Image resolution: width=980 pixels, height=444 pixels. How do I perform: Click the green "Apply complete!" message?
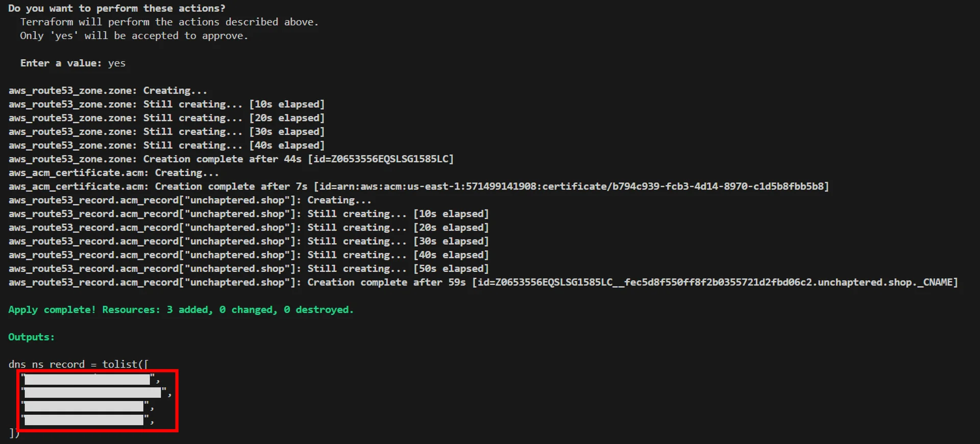[x=52, y=310]
